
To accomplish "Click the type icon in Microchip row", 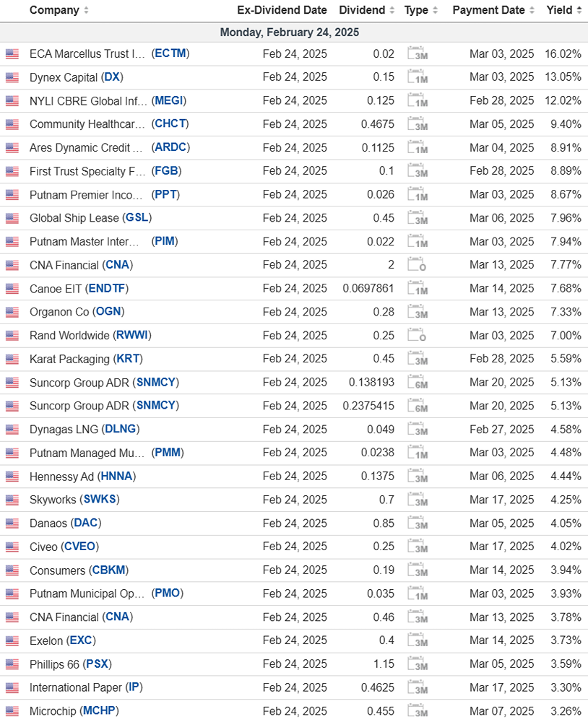I will click(x=417, y=711).
